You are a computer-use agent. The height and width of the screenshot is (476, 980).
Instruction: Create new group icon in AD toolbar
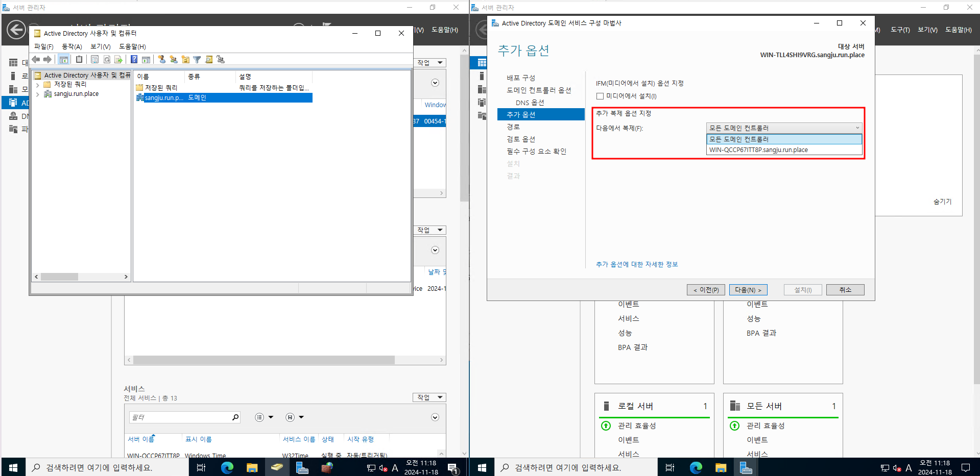tap(174, 60)
